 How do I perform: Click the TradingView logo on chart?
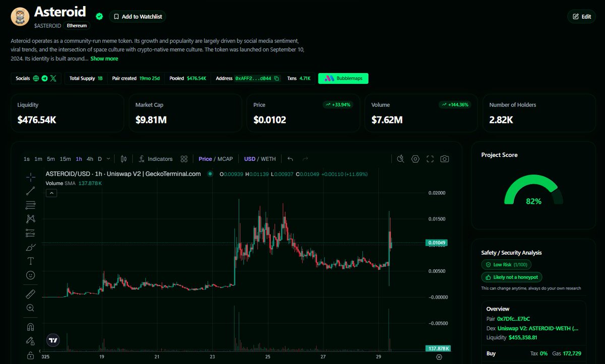53,340
